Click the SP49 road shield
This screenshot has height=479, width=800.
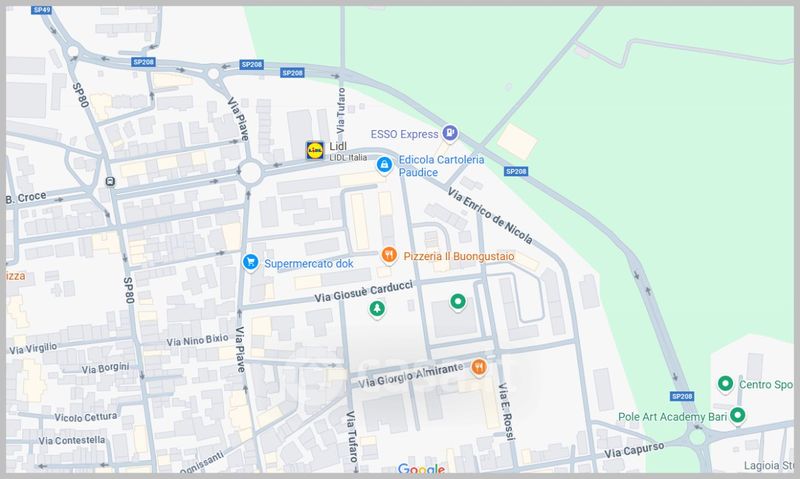coord(42,9)
